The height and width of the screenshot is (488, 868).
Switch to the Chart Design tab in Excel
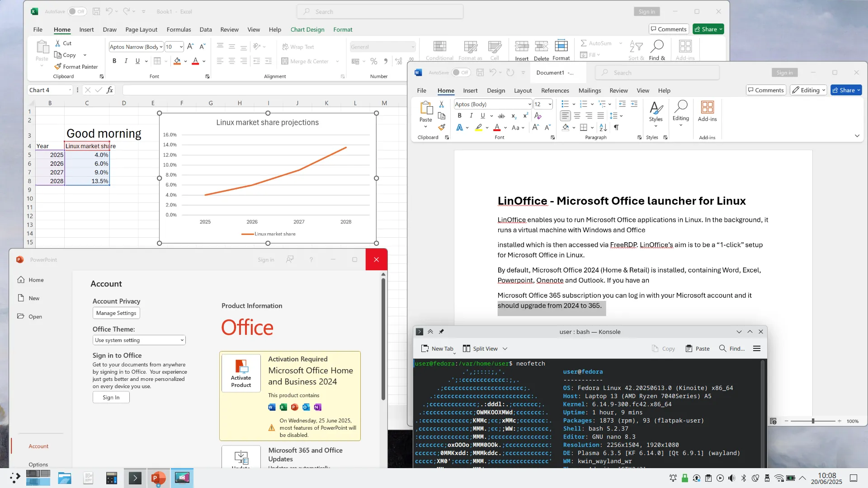307,29
